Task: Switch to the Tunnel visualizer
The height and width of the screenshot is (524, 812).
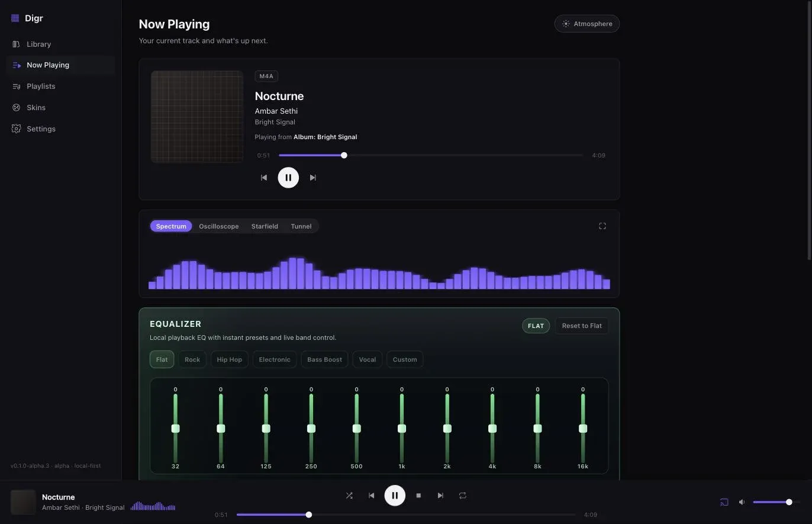Action: [301, 226]
